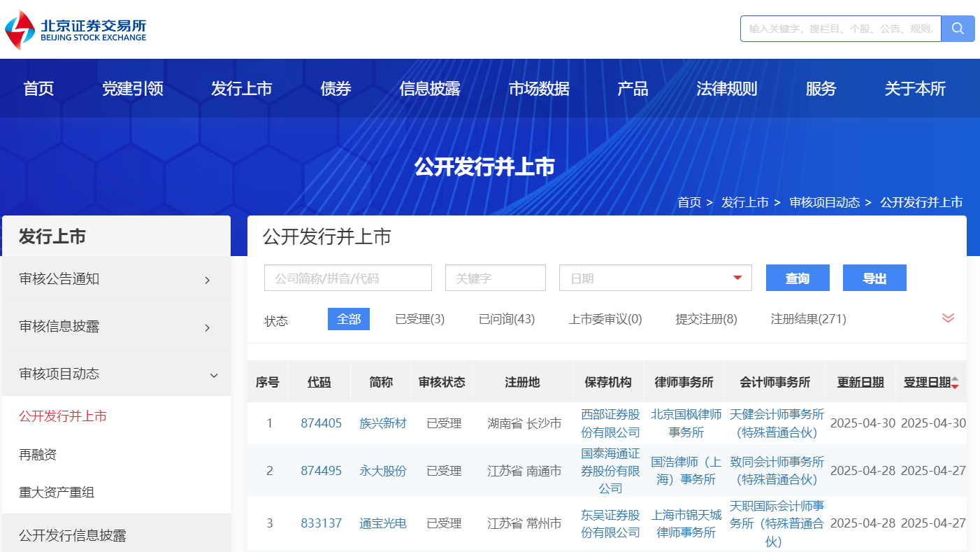The image size is (980, 552).
Task: Select the 全部 status filter
Action: click(348, 319)
